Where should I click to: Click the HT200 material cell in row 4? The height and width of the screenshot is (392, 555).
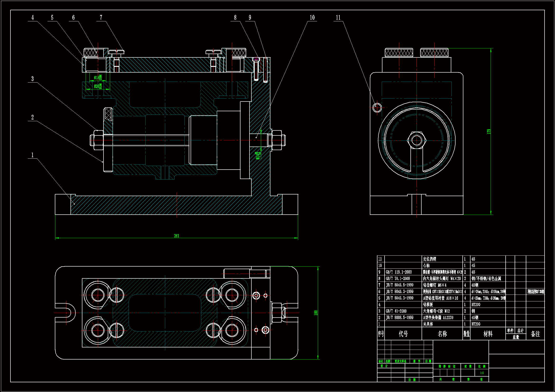(476, 305)
